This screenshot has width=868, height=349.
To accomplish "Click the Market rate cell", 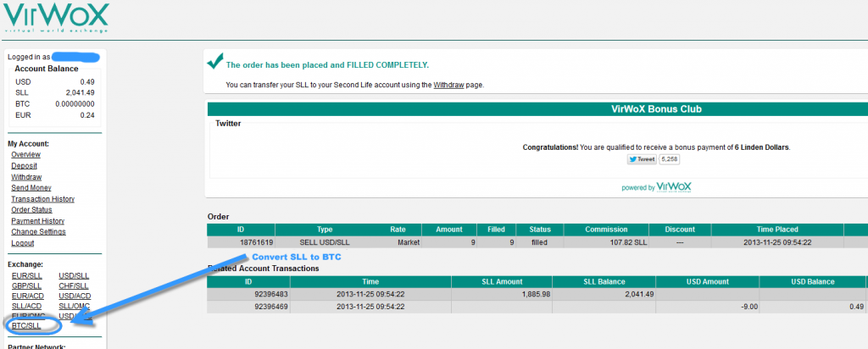I will point(409,242).
